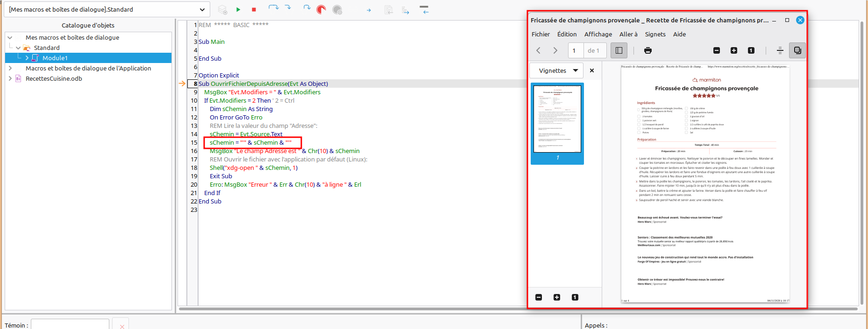Click the Find Parenthesis arrow icon

369,10
